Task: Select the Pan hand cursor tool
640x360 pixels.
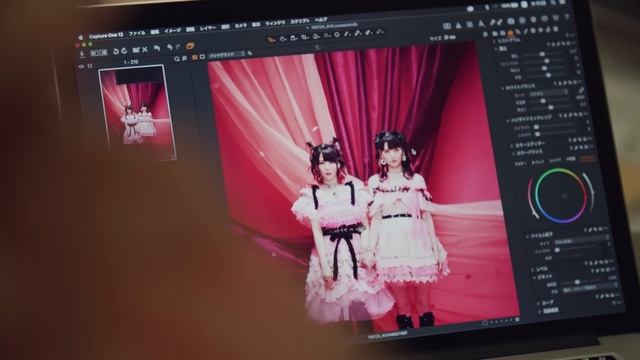Action: click(282, 39)
